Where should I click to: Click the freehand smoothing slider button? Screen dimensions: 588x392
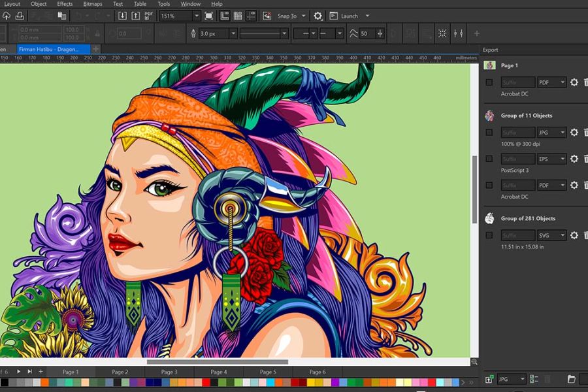point(380,33)
